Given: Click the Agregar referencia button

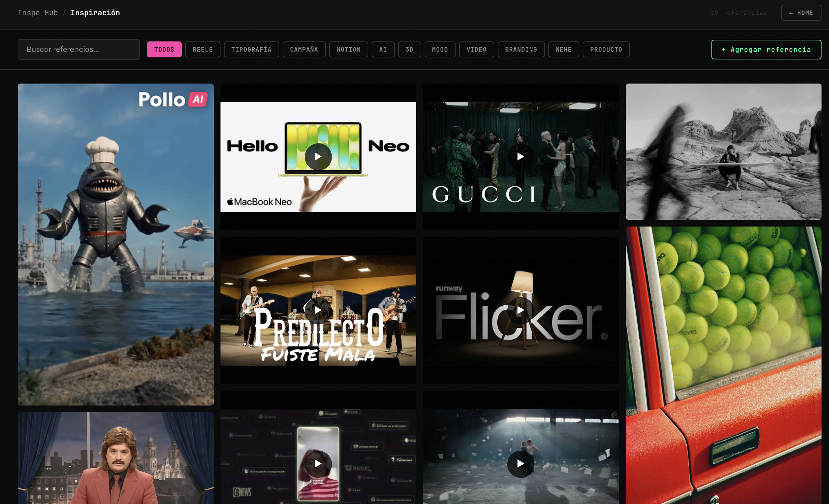Looking at the screenshot, I should tap(766, 50).
